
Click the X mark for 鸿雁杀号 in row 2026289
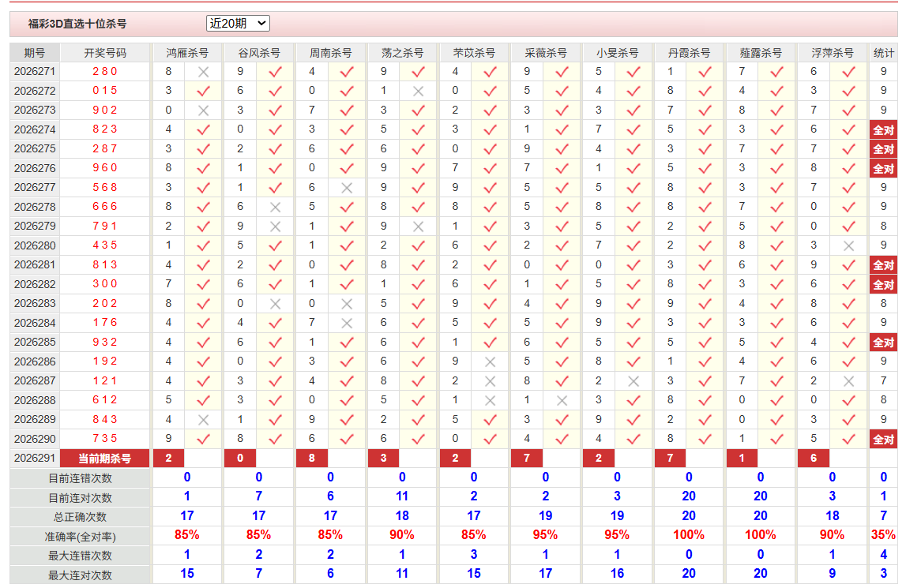(203, 420)
